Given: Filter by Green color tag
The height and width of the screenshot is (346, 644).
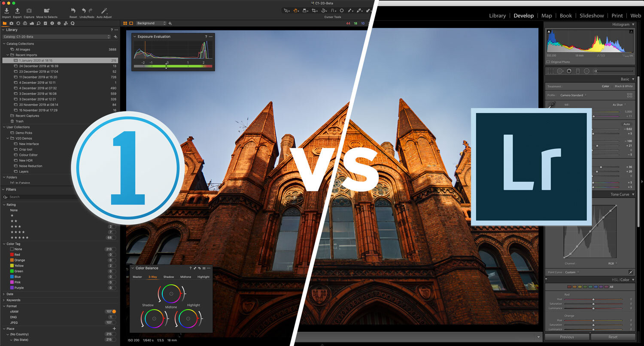Looking at the screenshot, I should (x=12, y=271).
